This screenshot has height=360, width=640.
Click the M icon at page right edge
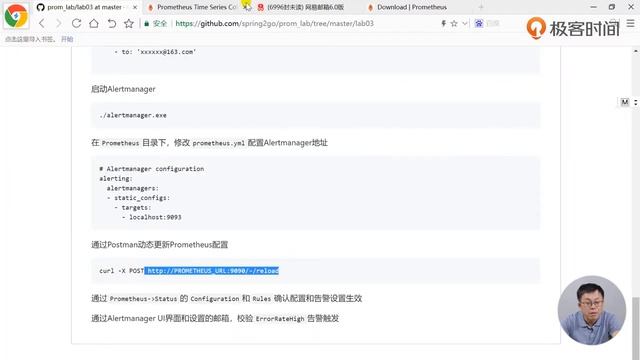pyautogui.click(x=624, y=102)
